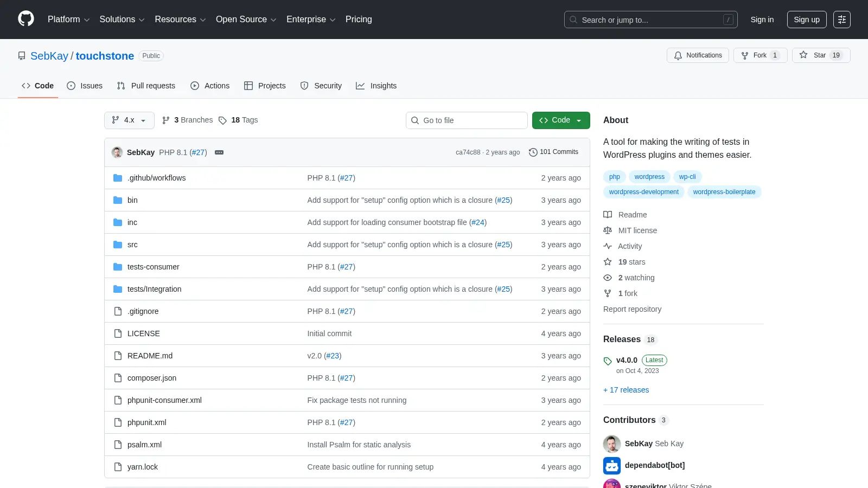This screenshot has width=868, height=488.
Task: Open the README.md file
Action: pos(150,356)
